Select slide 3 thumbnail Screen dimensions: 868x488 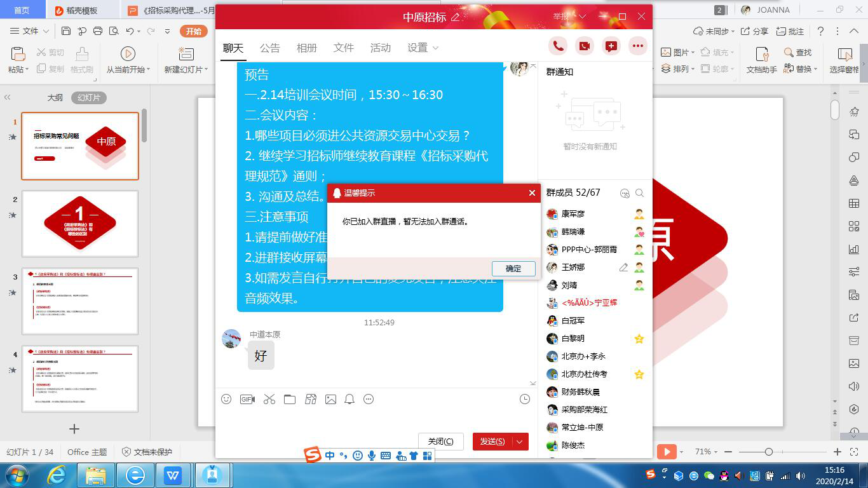pyautogui.click(x=80, y=301)
